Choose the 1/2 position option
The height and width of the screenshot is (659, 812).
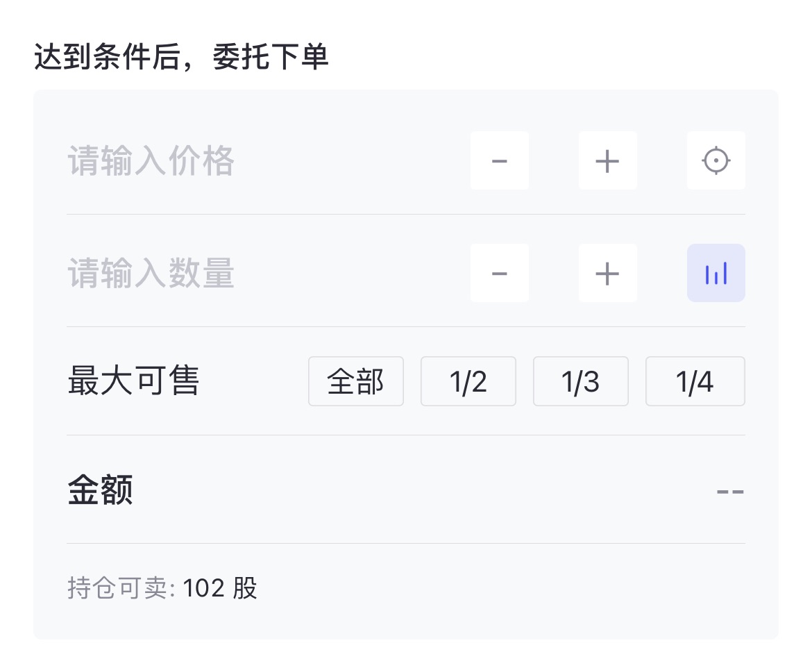pyautogui.click(x=468, y=381)
